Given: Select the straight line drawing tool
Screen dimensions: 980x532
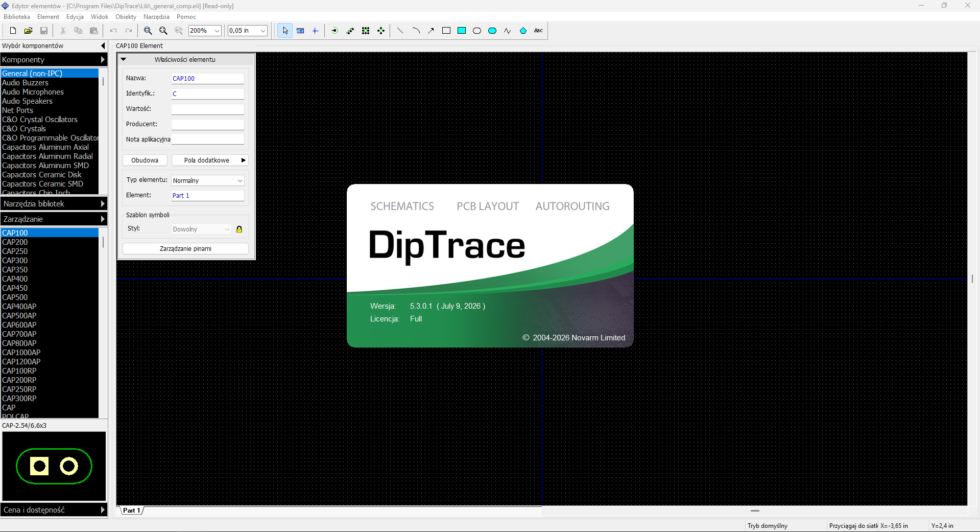Looking at the screenshot, I should [400, 31].
